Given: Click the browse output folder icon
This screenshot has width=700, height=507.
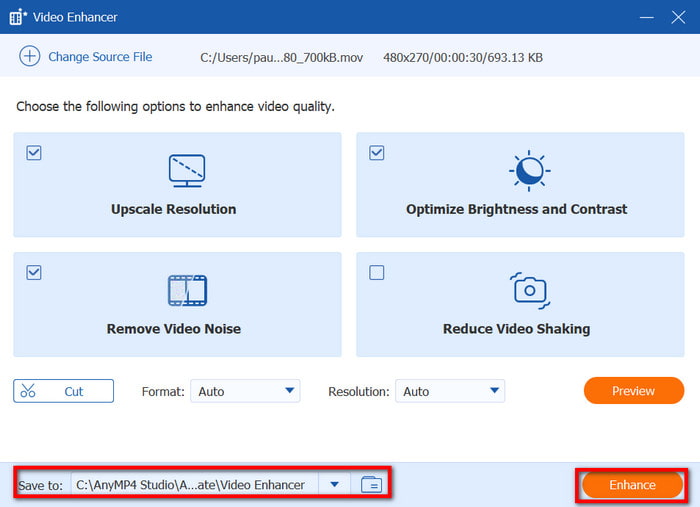Looking at the screenshot, I should (371, 484).
